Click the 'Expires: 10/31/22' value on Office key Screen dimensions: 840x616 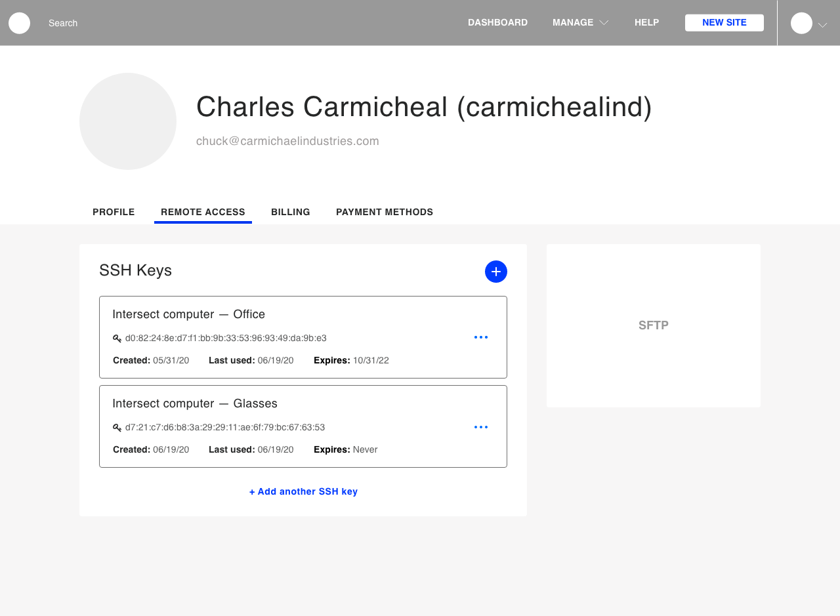pyautogui.click(x=351, y=360)
